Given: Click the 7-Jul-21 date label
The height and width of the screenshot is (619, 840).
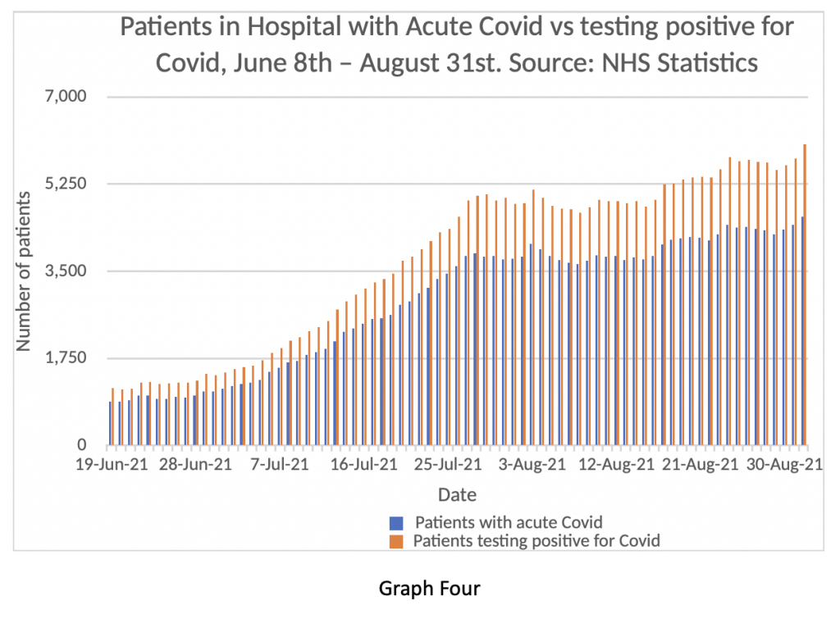Looking at the screenshot, I should (281, 465).
